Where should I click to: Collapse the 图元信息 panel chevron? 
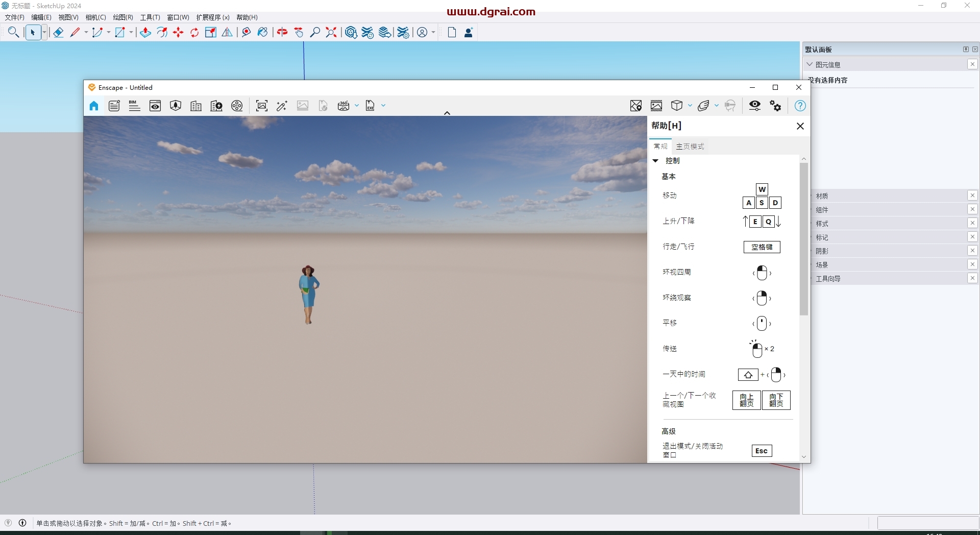pyautogui.click(x=810, y=64)
